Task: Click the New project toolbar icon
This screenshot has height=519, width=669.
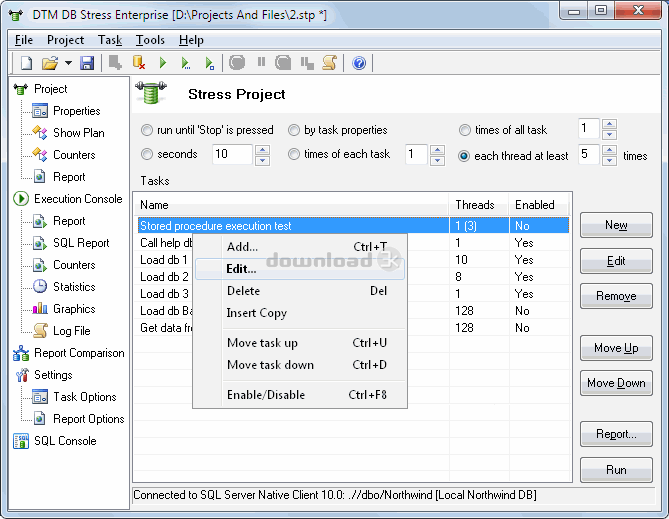Action: (x=26, y=63)
